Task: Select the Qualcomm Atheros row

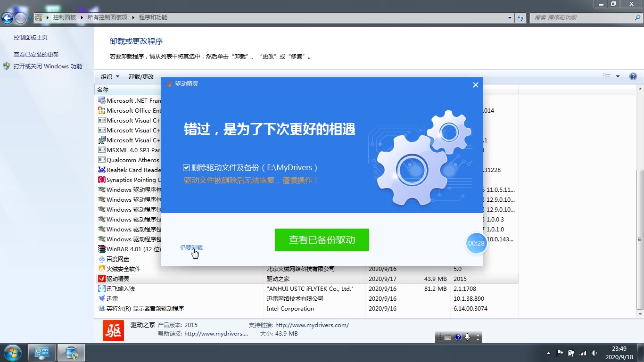Action: [129, 160]
